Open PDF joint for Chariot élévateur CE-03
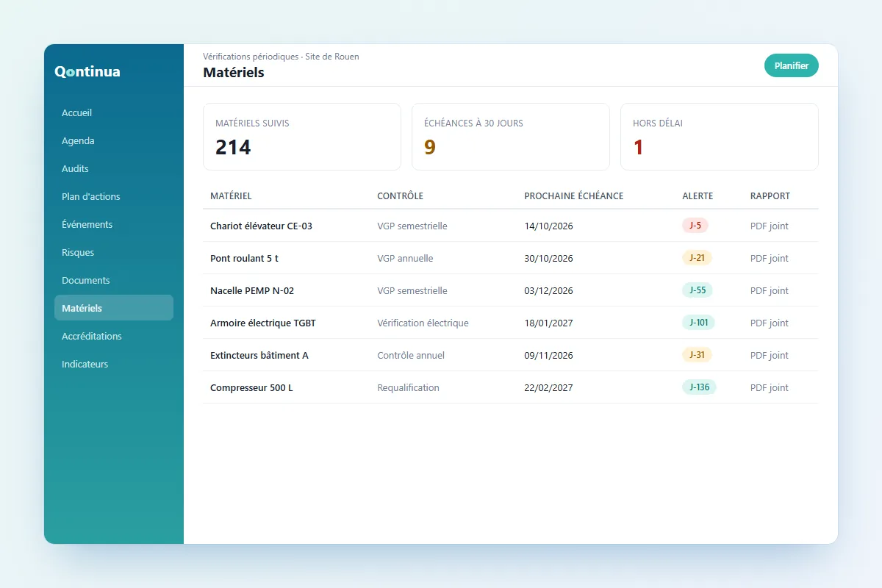 click(770, 226)
